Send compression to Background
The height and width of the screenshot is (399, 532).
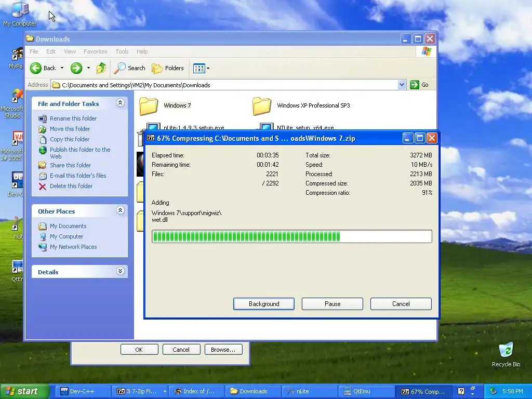[x=264, y=304]
